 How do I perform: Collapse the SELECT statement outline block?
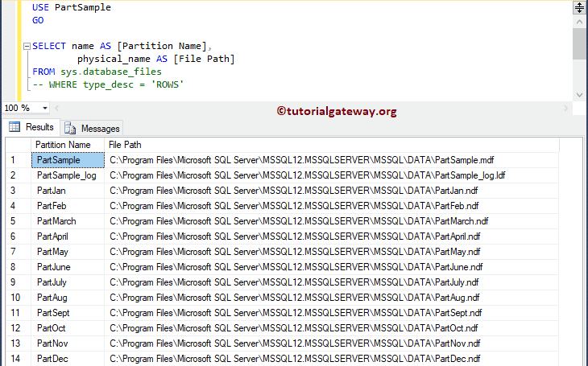(27, 47)
